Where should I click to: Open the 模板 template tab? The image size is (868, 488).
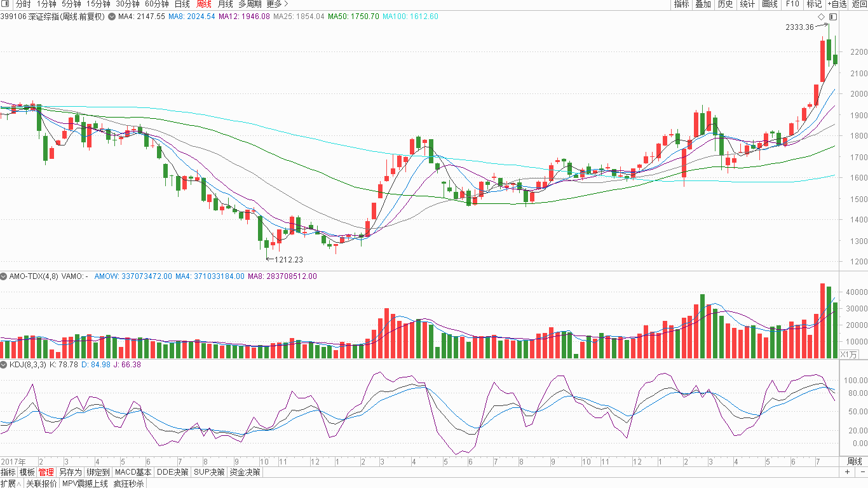click(x=27, y=472)
